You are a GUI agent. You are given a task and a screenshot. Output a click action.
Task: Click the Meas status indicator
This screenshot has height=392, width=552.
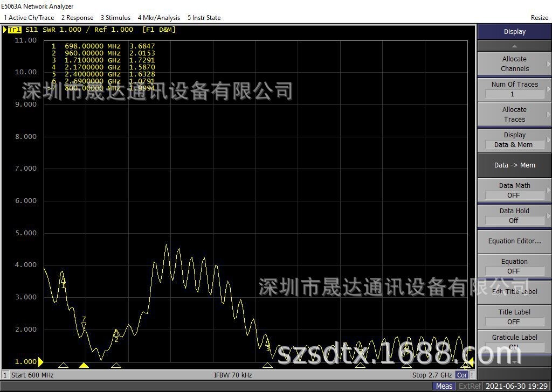[444, 386]
